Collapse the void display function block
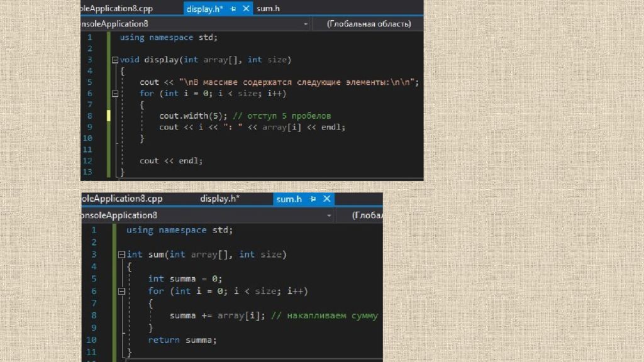Viewport: 644px width, 362px height. click(114, 60)
